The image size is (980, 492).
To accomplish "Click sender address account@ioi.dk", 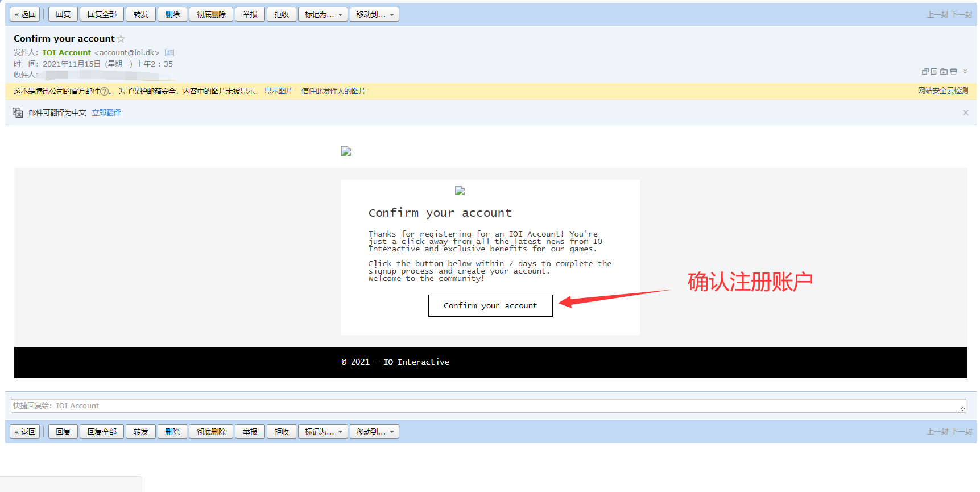I will click(x=127, y=52).
